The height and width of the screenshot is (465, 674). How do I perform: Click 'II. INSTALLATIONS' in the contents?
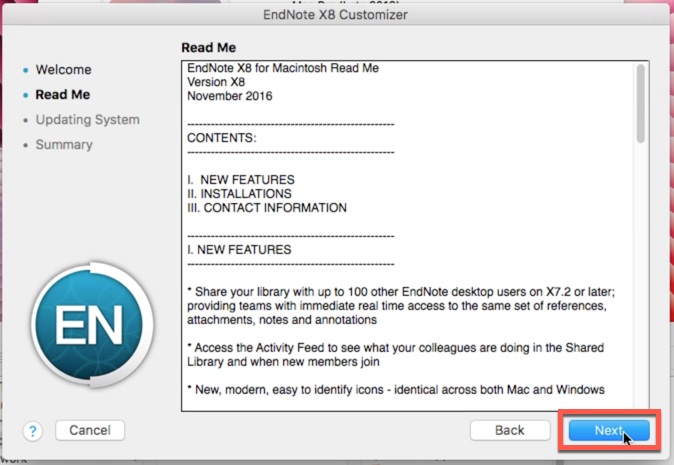239,194
